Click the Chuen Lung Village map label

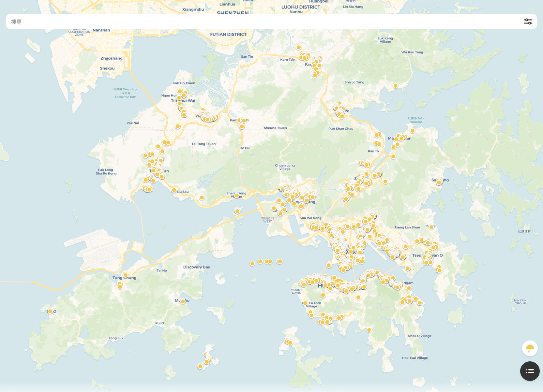coord(285,167)
